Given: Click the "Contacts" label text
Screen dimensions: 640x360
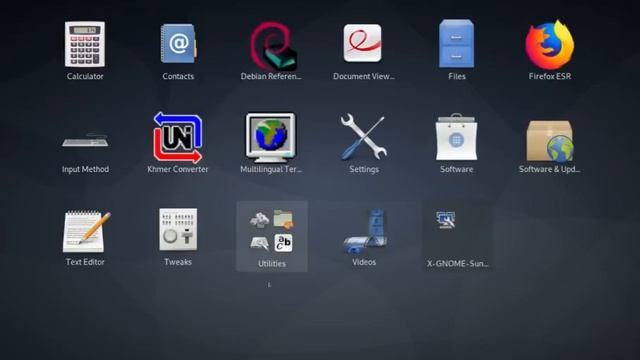Looking at the screenshot, I should click(178, 76).
